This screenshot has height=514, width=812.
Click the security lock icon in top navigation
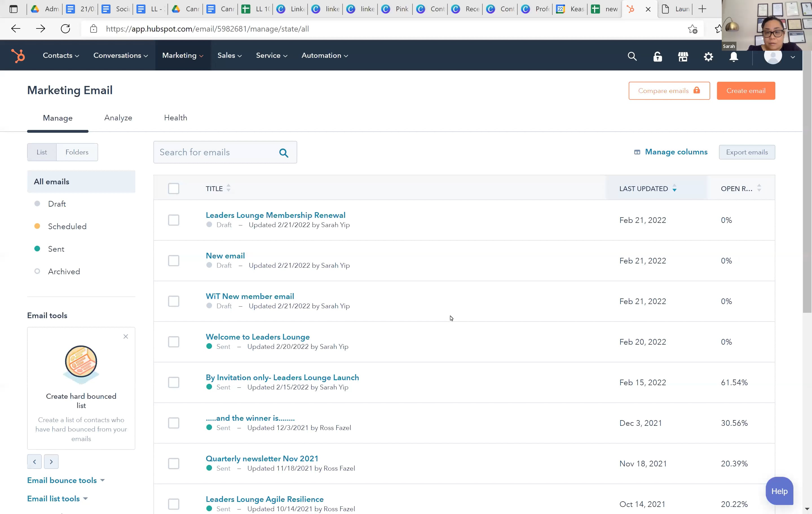(x=657, y=56)
